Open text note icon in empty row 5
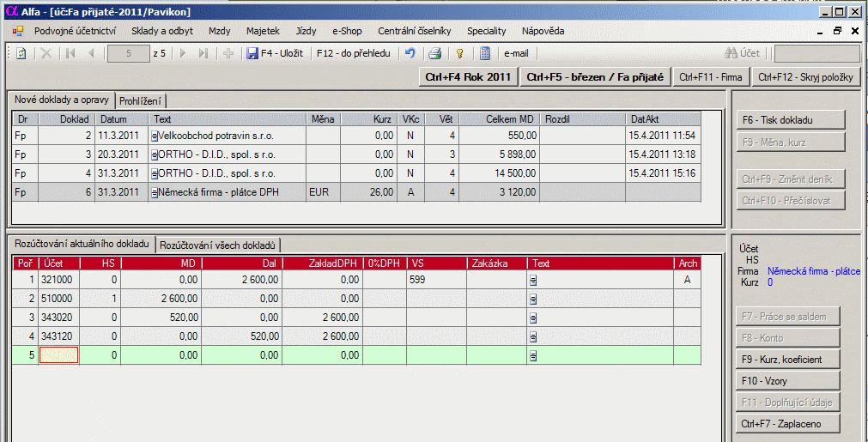Image resolution: width=868 pixels, height=442 pixels. pyautogui.click(x=533, y=355)
